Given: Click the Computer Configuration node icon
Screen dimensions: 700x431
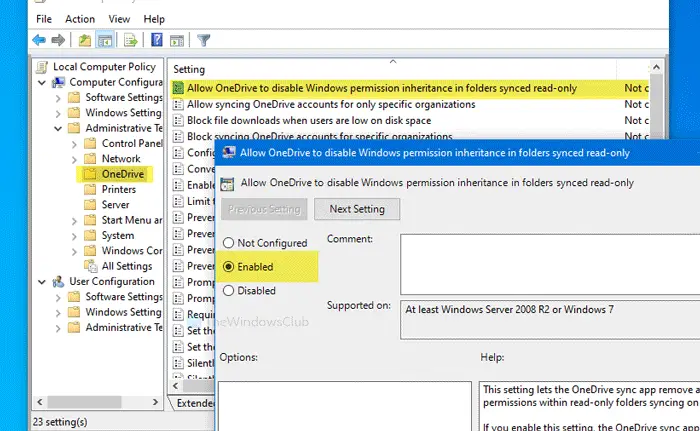Looking at the screenshot, I should (58, 82).
